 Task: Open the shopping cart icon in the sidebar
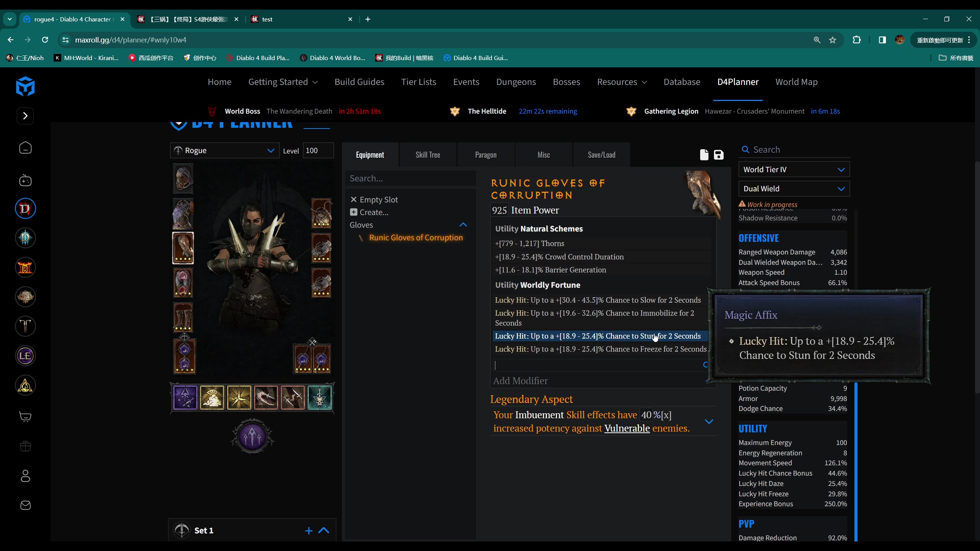(x=25, y=417)
